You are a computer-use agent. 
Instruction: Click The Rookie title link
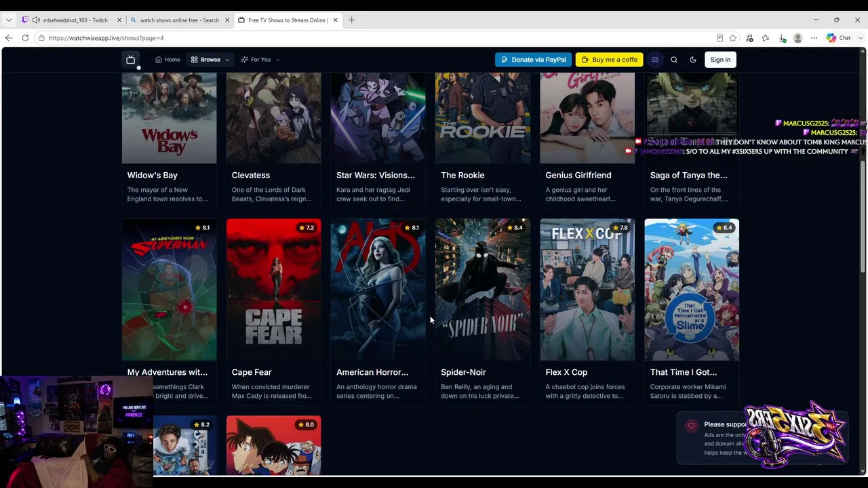click(x=462, y=176)
